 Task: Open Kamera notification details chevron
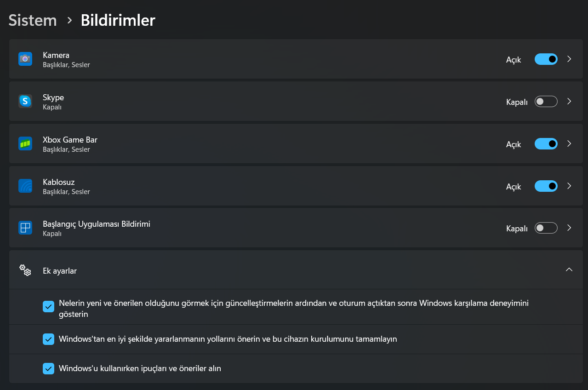click(569, 59)
